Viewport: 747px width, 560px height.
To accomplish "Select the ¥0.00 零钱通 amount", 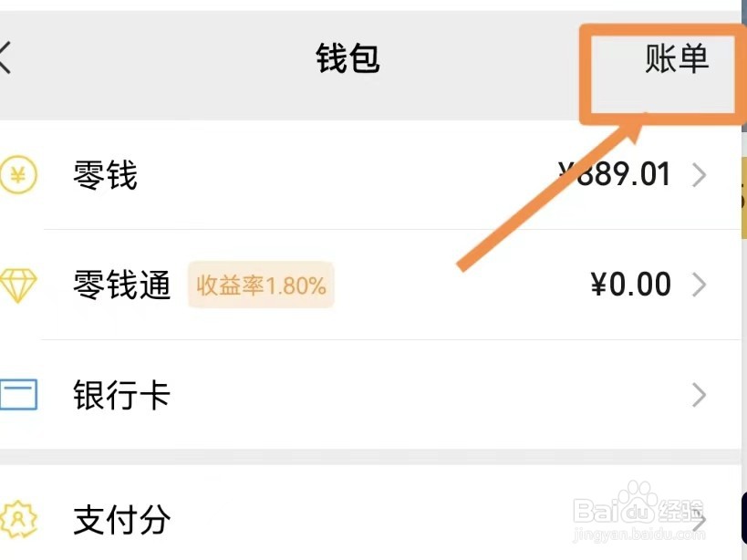I will [x=631, y=285].
